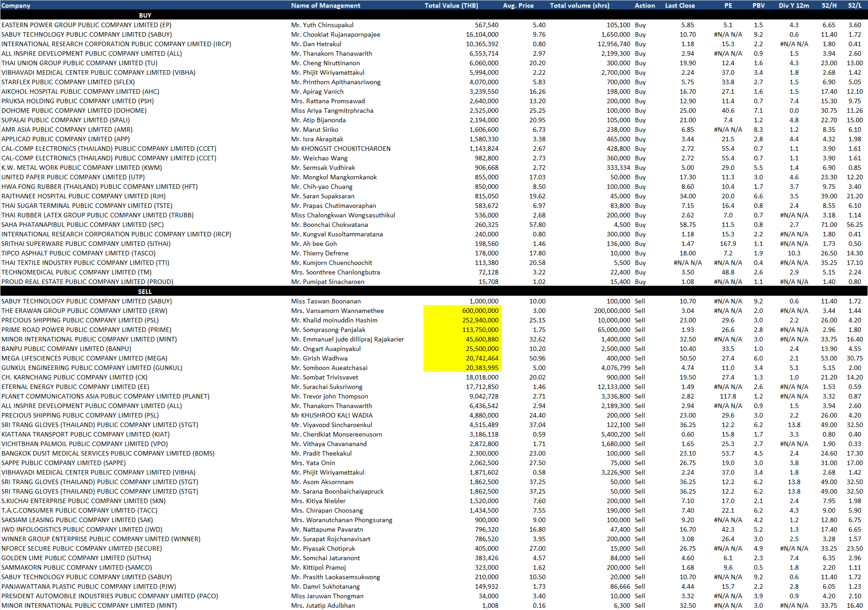Viewport: 868px width, 610px height.
Task: Select the Last Close column header
Action: pyautogui.click(x=680, y=5)
